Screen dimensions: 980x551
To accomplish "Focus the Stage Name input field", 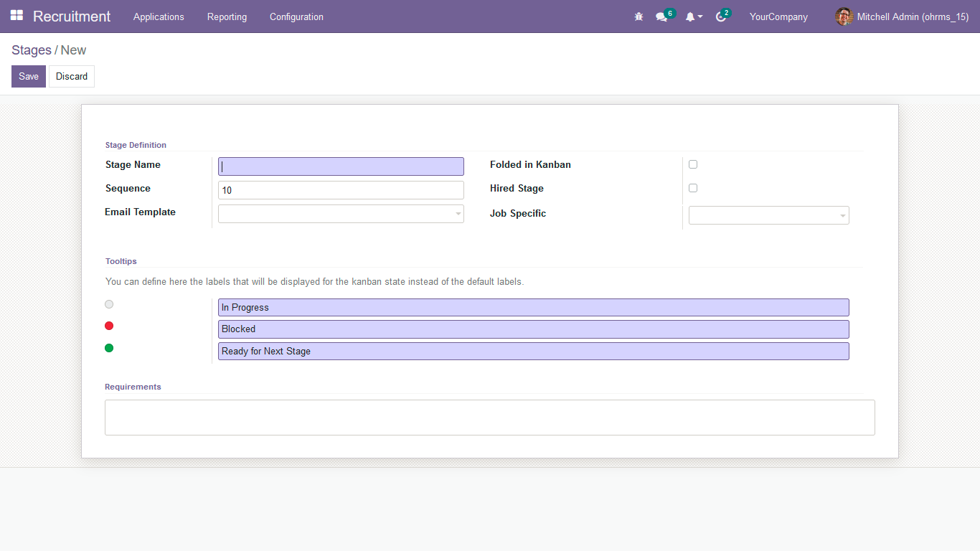I will tap(341, 166).
